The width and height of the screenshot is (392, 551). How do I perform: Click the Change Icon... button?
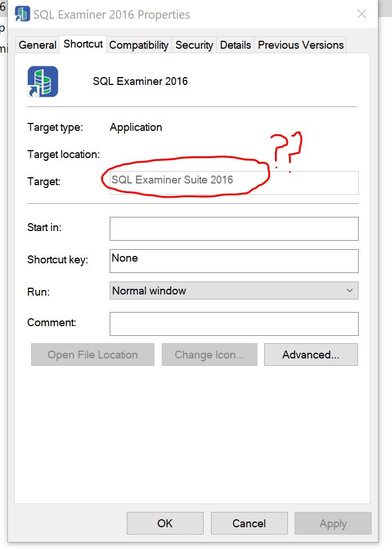tap(209, 354)
